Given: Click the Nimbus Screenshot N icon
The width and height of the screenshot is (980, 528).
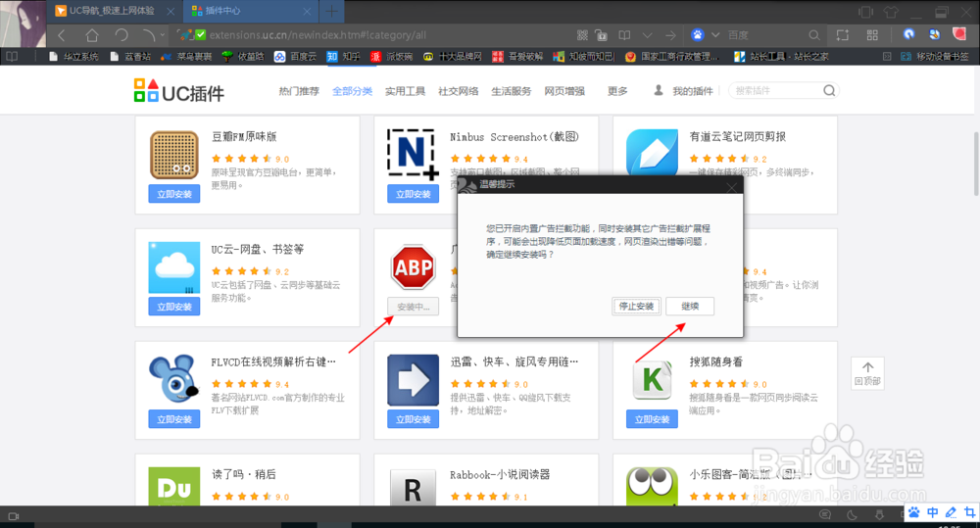Looking at the screenshot, I should [x=413, y=155].
